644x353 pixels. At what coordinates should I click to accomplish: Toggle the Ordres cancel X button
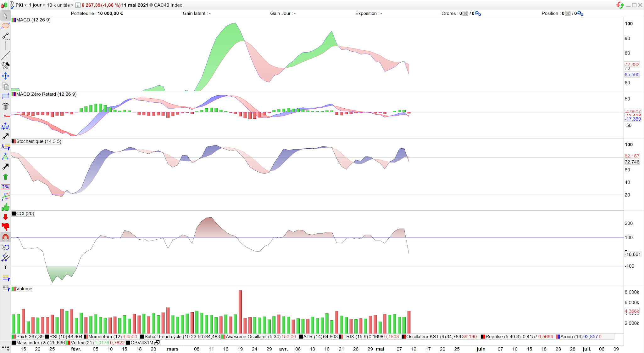point(465,13)
